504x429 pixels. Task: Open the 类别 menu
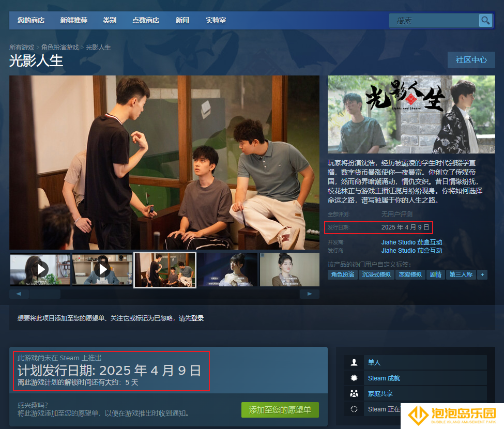tap(110, 21)
